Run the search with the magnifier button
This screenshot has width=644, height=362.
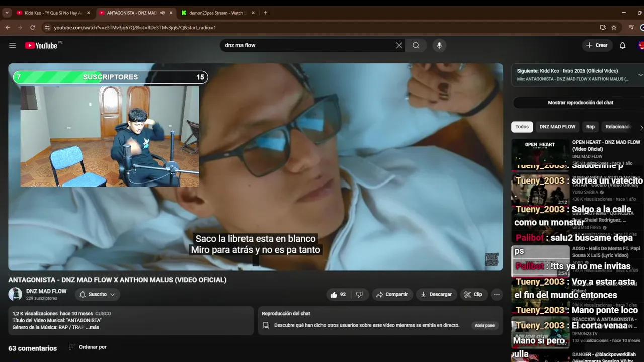point(416,45)
